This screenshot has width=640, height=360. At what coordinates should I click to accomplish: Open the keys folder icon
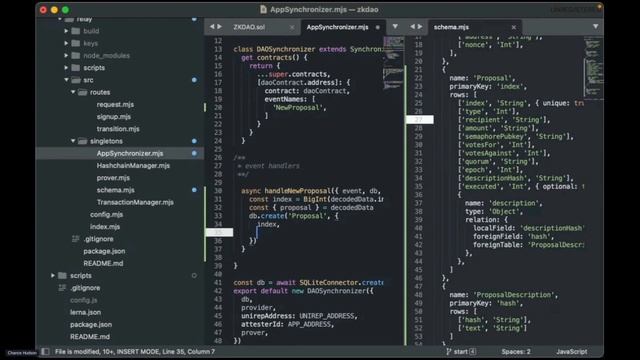pos(76,43)
